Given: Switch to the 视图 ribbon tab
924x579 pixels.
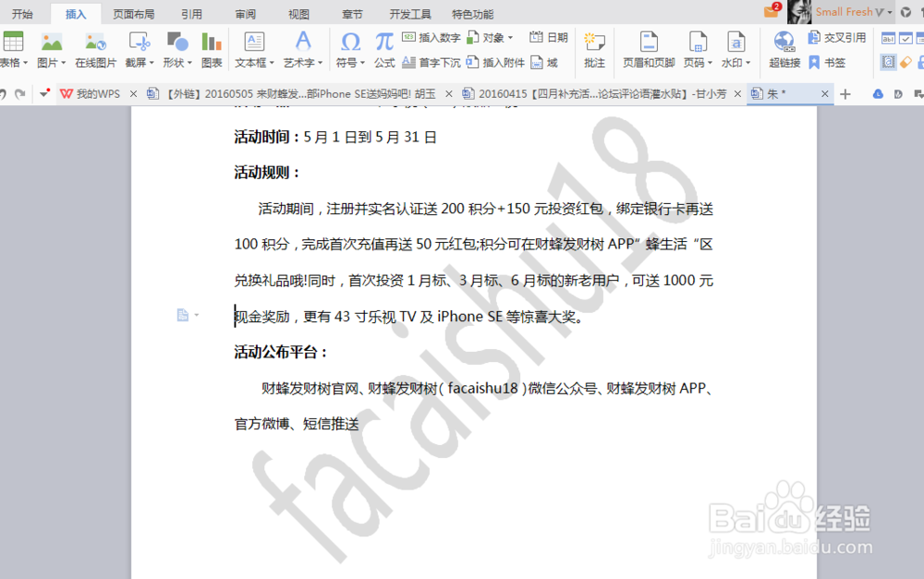Looking at the screenshot, I should (298, 14).
